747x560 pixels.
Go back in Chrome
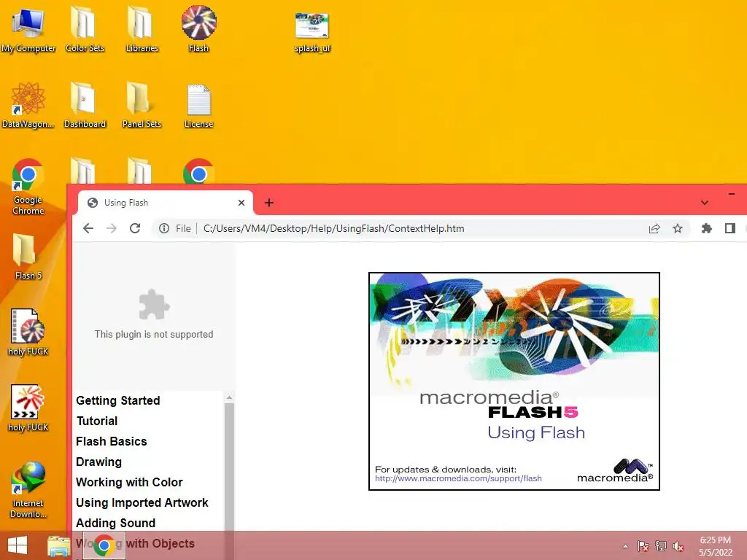88,228
